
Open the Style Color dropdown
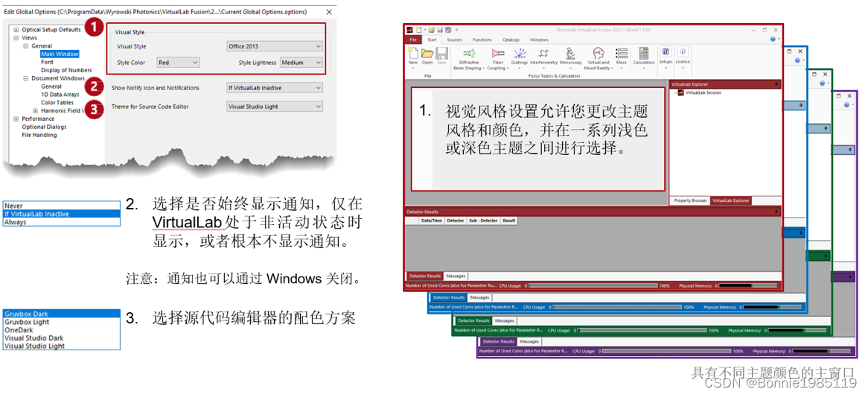178,63
